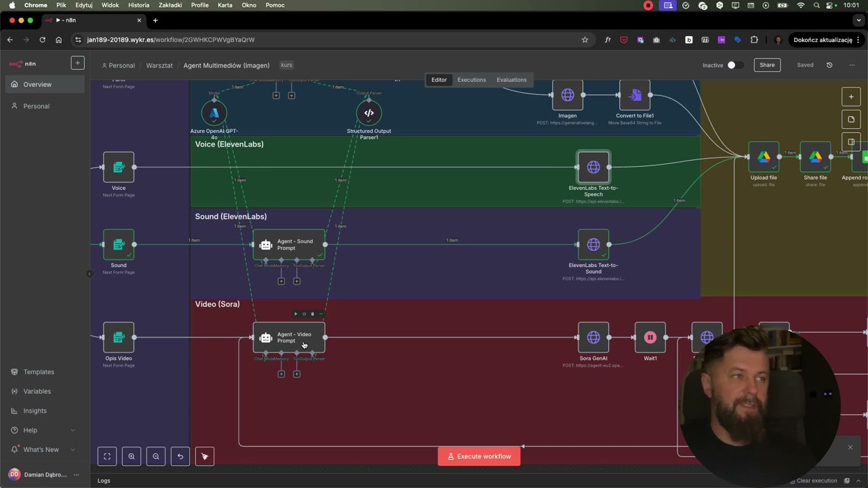Click the Personal breadcrumb link
This screenshot has height=488, width=868.
click(x=118, y=66)
